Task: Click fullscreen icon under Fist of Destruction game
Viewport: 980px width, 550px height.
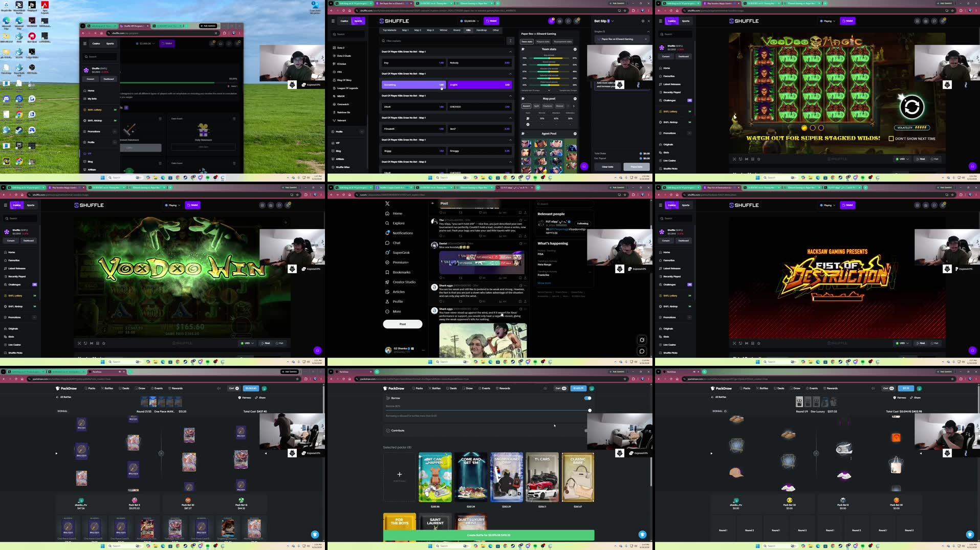Action: pos(734,343)
